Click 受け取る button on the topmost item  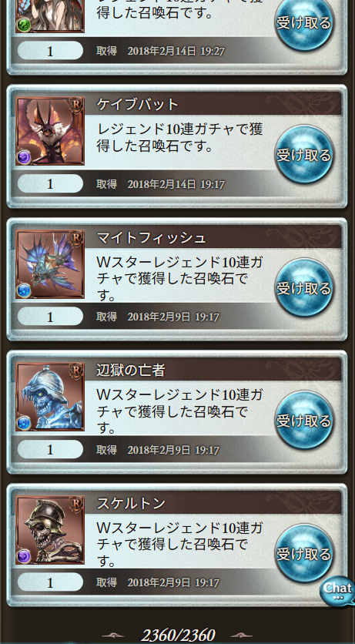pos(303,22)
